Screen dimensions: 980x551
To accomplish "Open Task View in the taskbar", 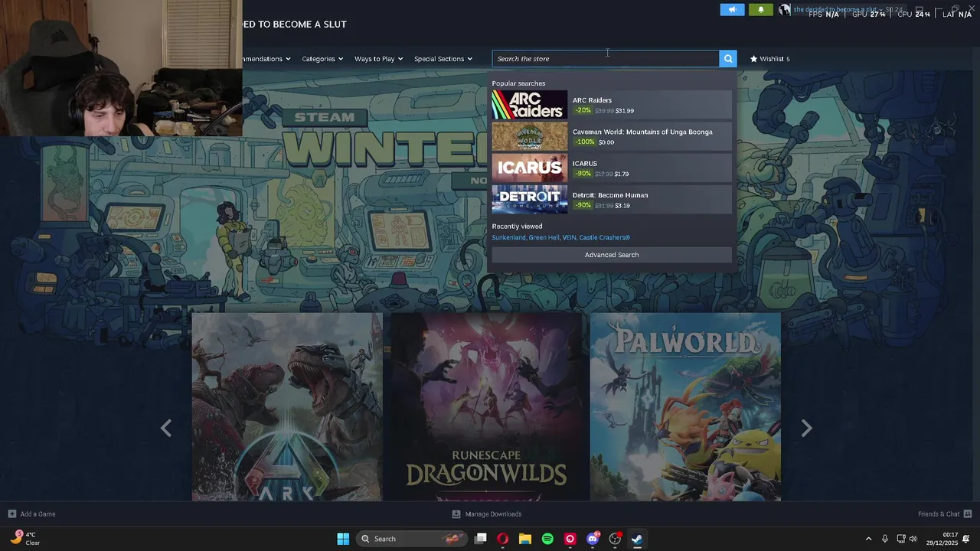I will point(480,539).
